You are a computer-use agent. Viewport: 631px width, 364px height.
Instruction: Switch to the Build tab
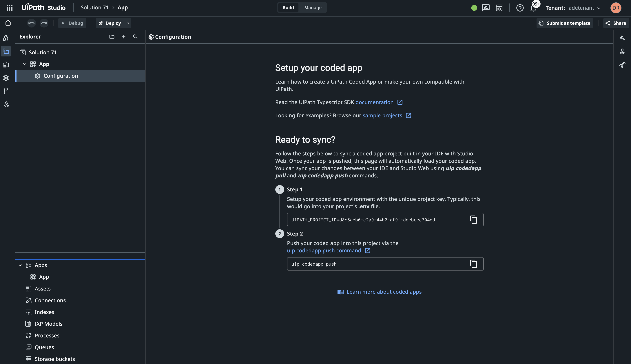(288, 8)
